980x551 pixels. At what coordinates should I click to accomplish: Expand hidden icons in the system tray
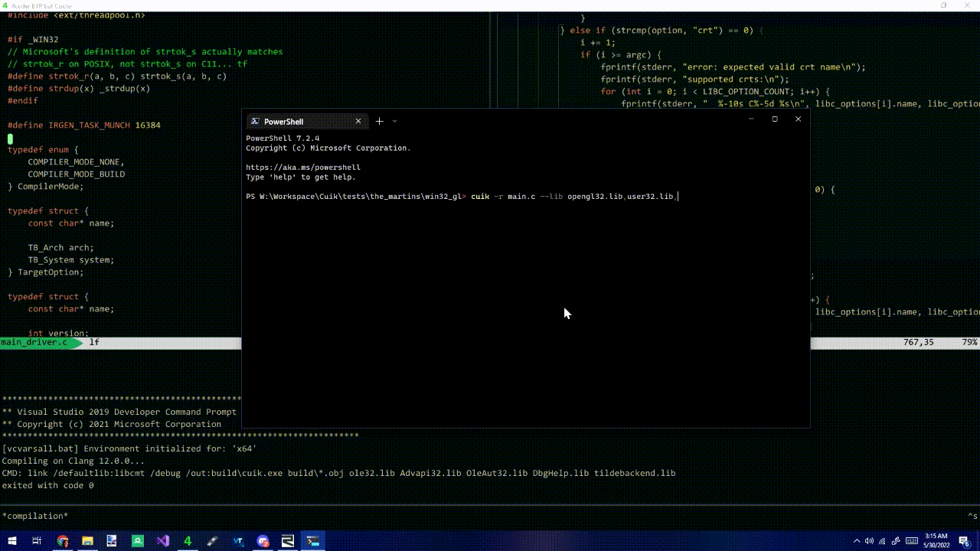[x=857, y=541]
